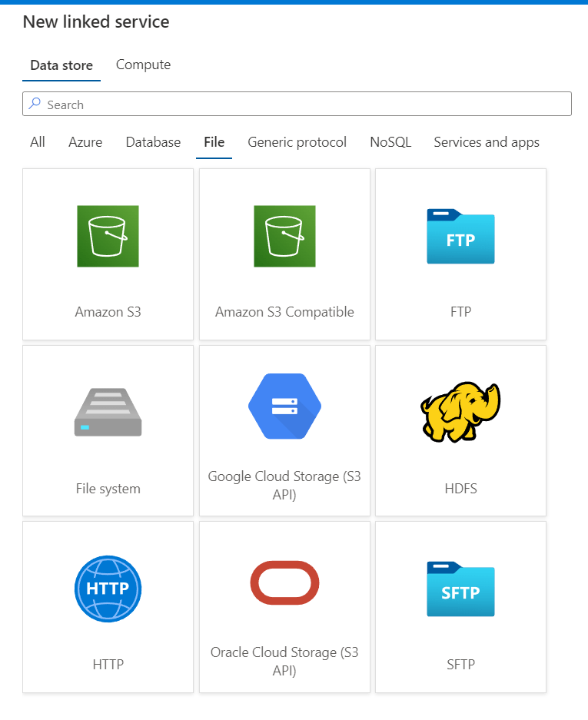This screenshot has height=720, width=588.
Task: Select the HTTP globe icon
Action: click(108, 589)
